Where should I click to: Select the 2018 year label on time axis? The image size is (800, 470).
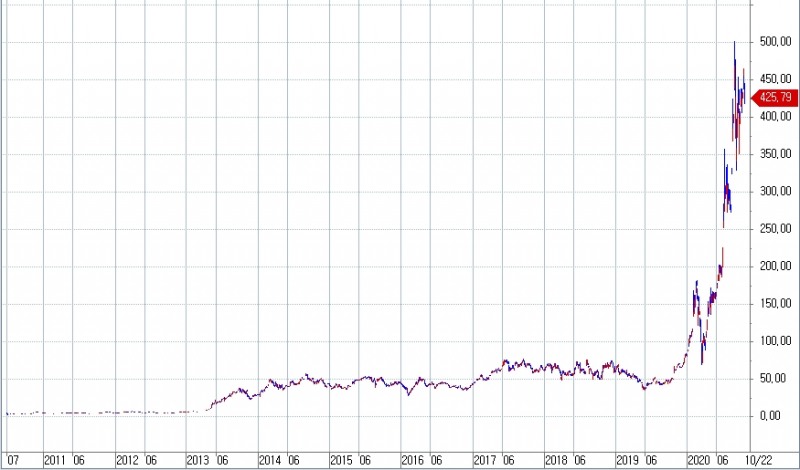[x=556, y=461]
